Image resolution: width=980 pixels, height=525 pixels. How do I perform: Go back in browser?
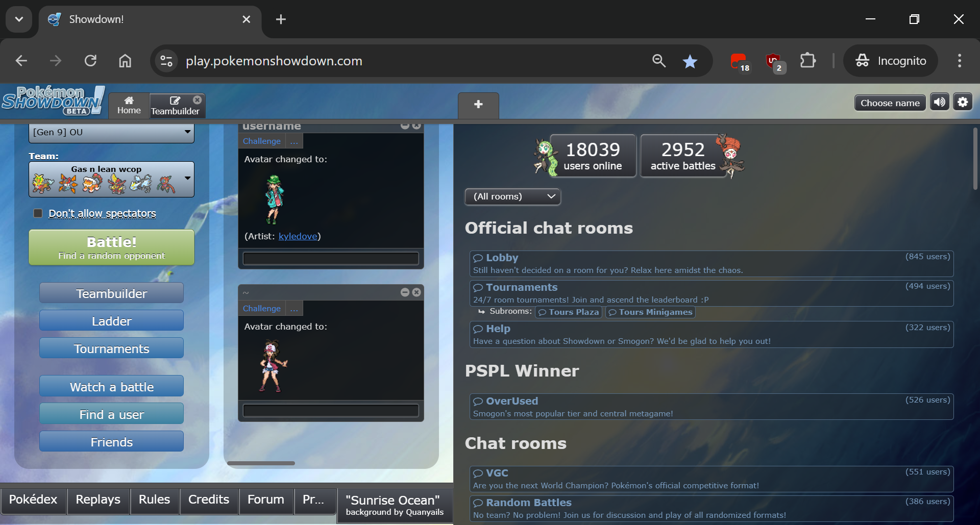(x=21, y=61)
